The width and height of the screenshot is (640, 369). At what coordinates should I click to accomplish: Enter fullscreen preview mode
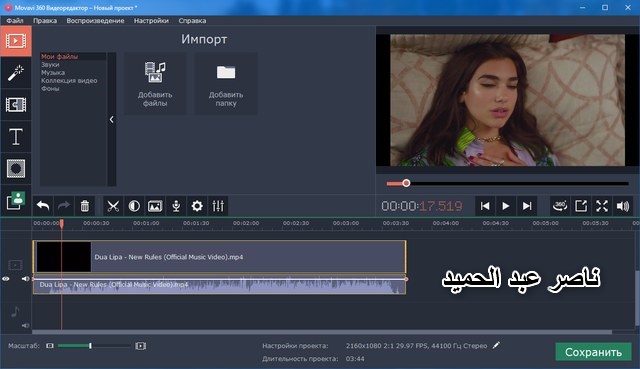(602, 206)
